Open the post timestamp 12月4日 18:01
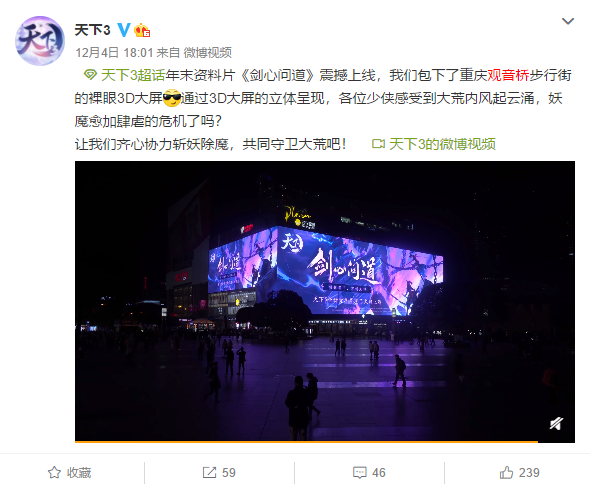 point(114,52)
